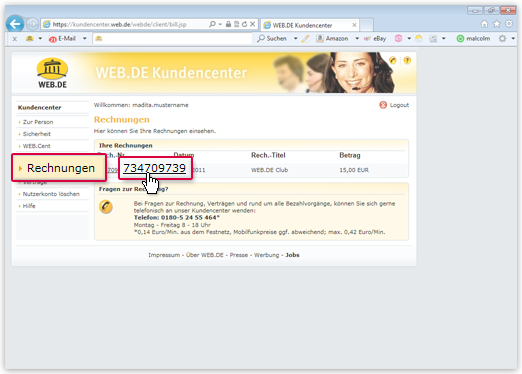Screen dimensions: 522x374
Task: Click the highlighter pencil toolbar icon
Action: click(305, 39)
